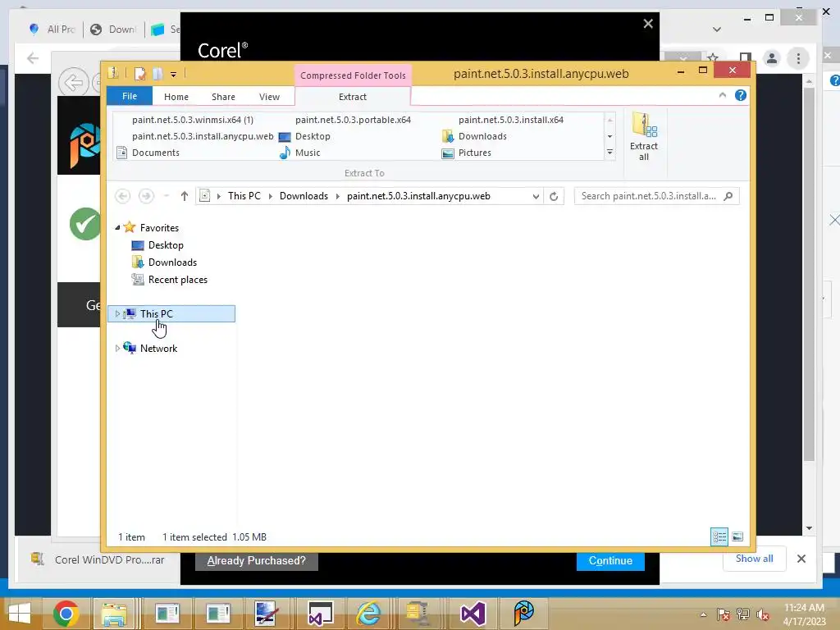Click the Already Purchased? button
This screenshot has width=840, height=630.
pyautogui.click(x=257, y=560)
